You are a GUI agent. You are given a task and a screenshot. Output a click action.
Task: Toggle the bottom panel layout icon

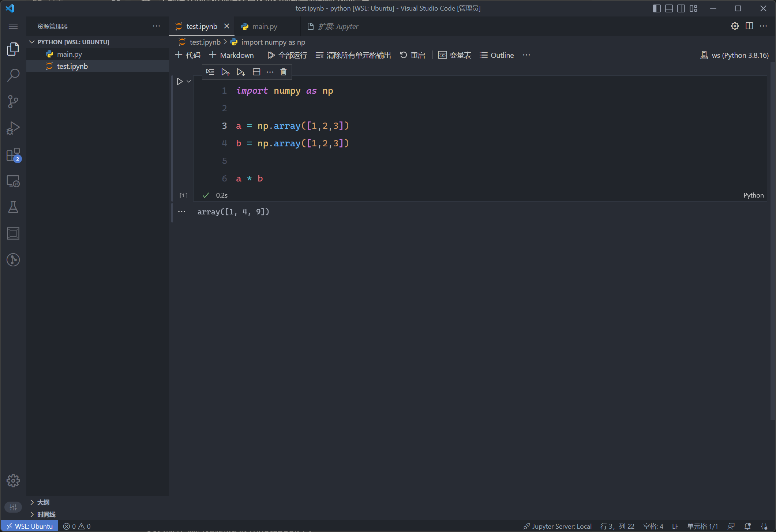tap(669, 8)
